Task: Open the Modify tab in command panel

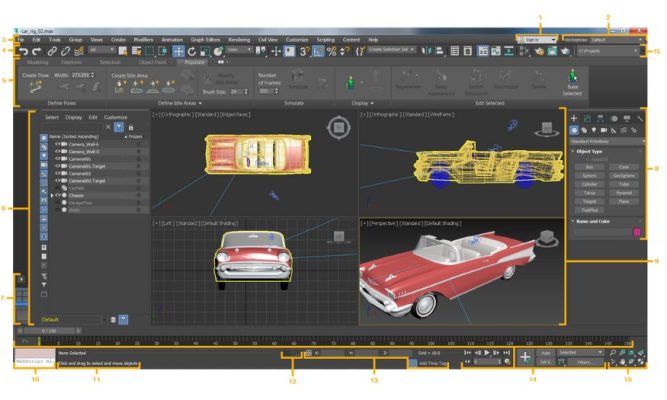Action: [587, 118]
